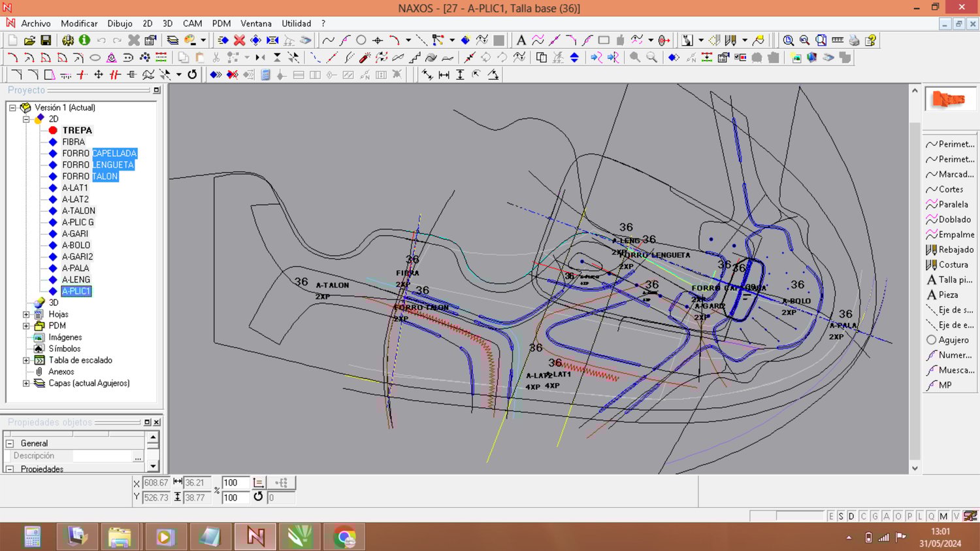980x551 pixels.
Task: Open the Dibujo menu
Action: pyautogui.click(x=120, y=24)
